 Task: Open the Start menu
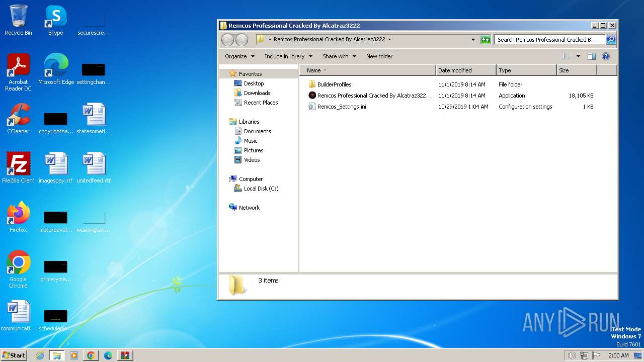click(14, 355)
